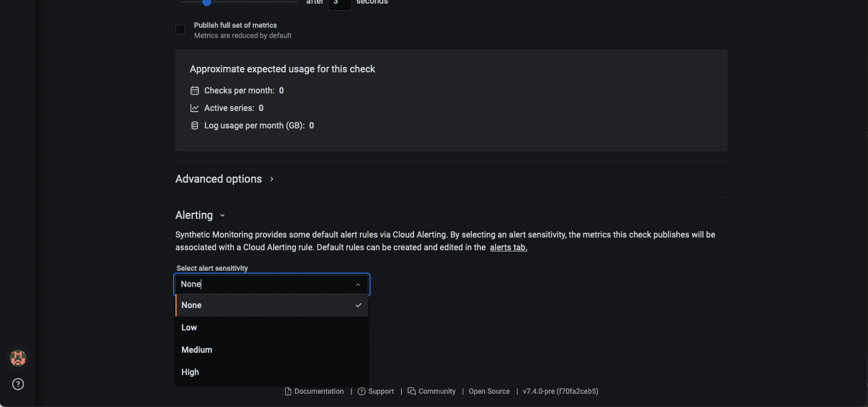Viewport: 868px width, 407px height.
Task: Enable Publish full set of metrics checkbox
Action: click(180, 30)
